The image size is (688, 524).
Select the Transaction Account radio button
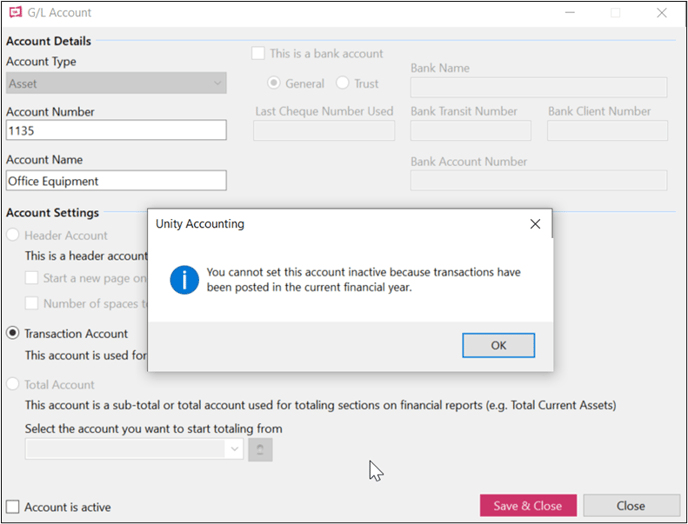click(13, 333)
